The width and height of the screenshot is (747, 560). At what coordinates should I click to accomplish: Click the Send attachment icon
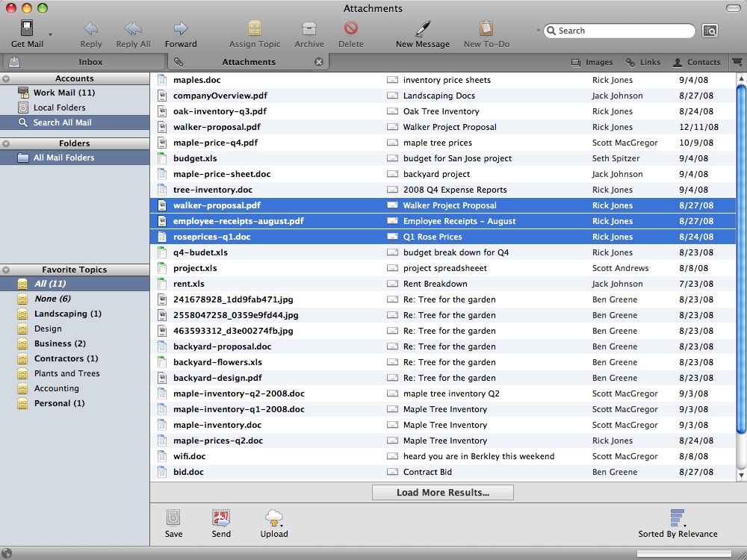pos(221,517)
